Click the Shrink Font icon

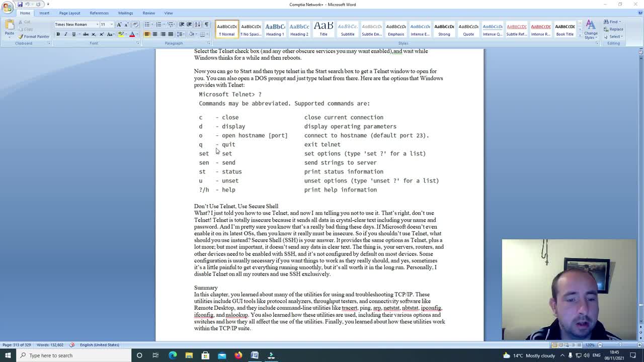click(126, 25)
